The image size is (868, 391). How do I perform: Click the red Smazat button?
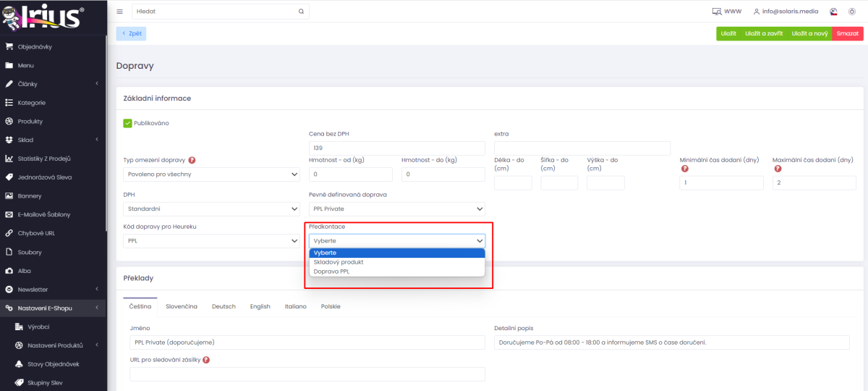(x=848, y=33)
